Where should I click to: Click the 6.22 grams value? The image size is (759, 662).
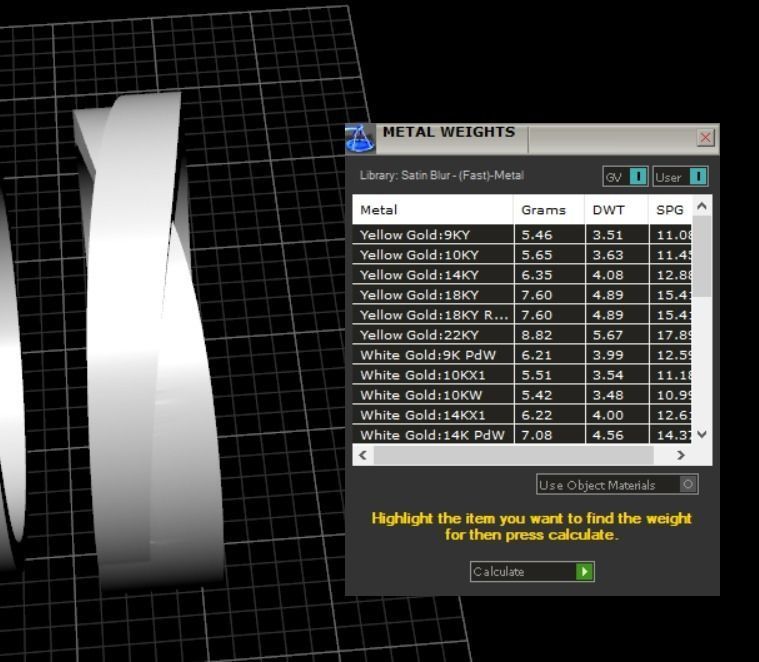pyautogui.click(x=536, y=415)
